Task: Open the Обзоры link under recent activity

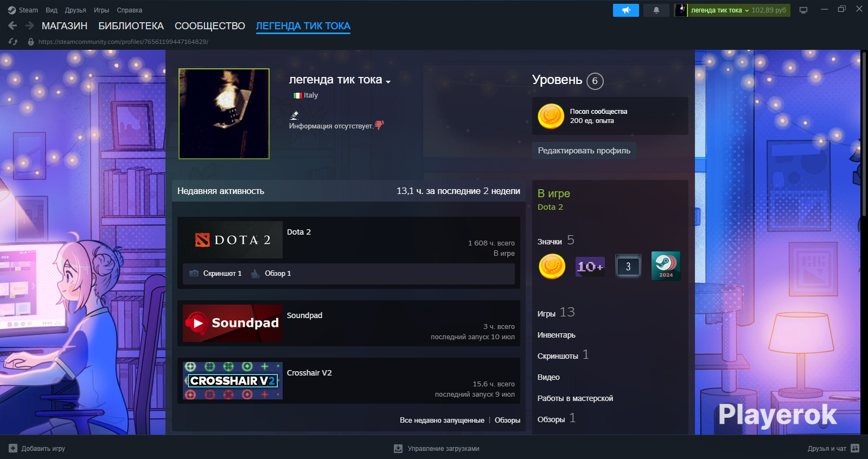Action: (507, 421)
